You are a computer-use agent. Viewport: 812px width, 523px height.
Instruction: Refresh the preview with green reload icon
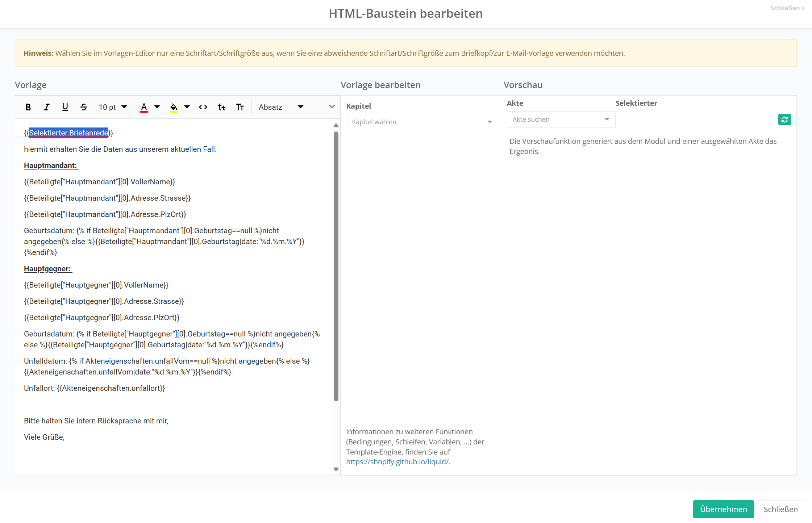pyautogui.click(x=784, y=120)
